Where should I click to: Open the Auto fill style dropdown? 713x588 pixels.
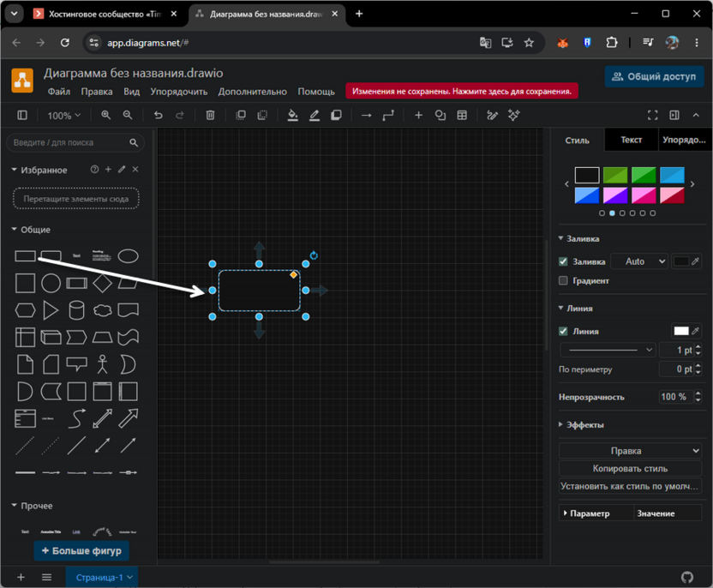[x=639, y=261]
